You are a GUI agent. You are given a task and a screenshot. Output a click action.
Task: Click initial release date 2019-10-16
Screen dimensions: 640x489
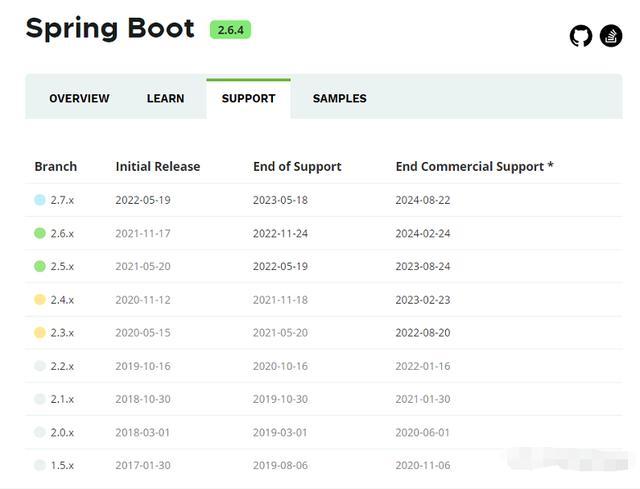point(143,366)
